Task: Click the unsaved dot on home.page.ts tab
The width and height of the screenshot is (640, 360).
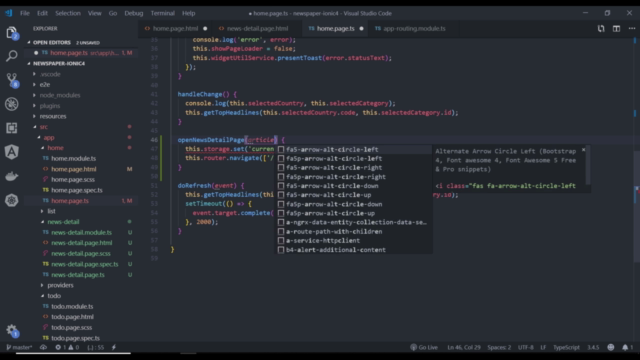Action: (361, 29)
